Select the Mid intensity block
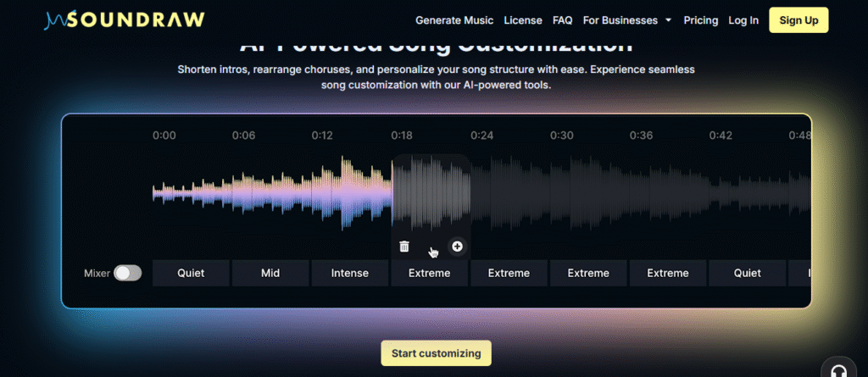 click(x=270, y=273)
